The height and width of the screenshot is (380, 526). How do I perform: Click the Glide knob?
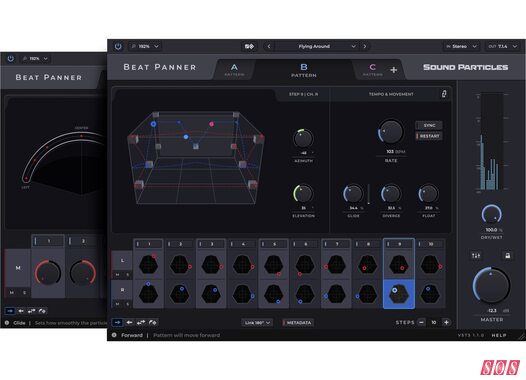[353, 194]
